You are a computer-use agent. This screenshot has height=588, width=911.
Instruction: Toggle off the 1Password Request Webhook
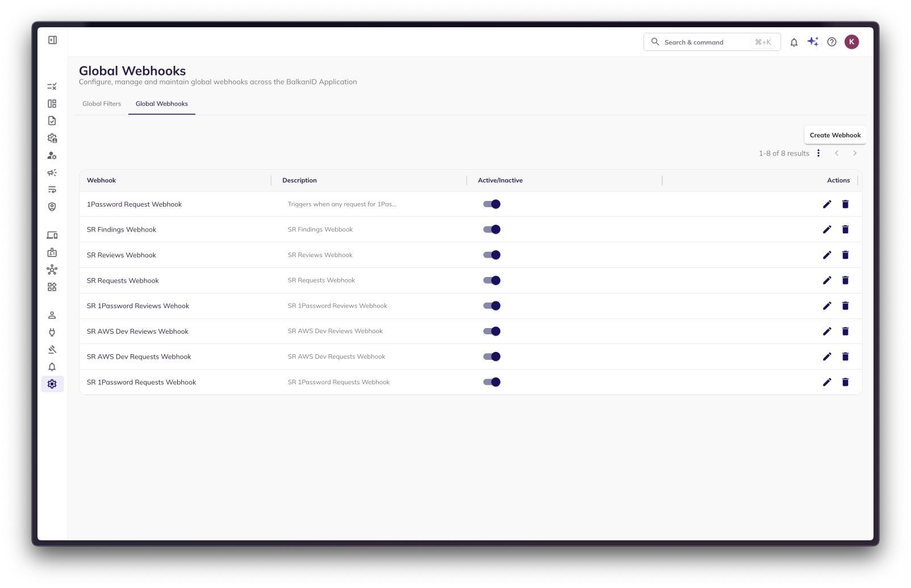tap(492, 204)
